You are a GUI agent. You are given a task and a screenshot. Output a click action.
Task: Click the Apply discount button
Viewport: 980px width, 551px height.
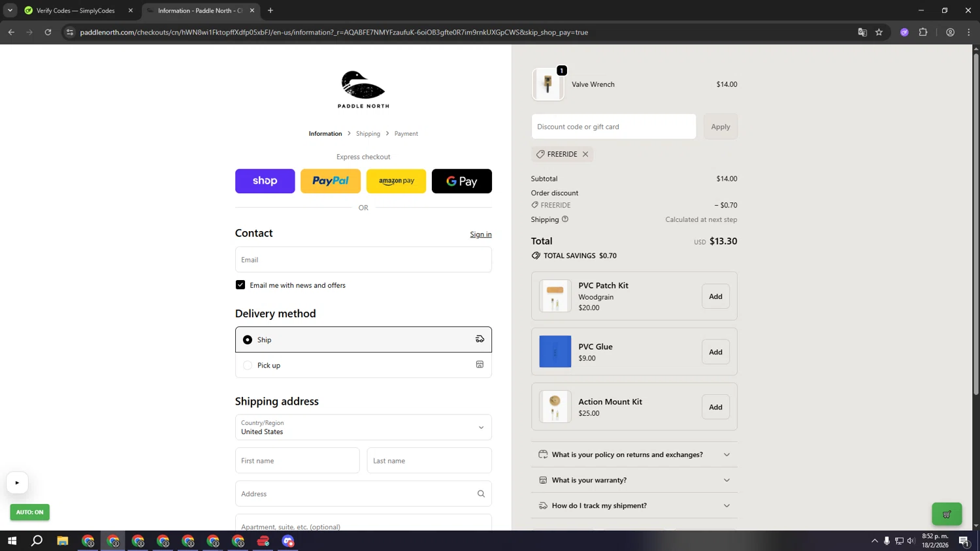point(721,127)
